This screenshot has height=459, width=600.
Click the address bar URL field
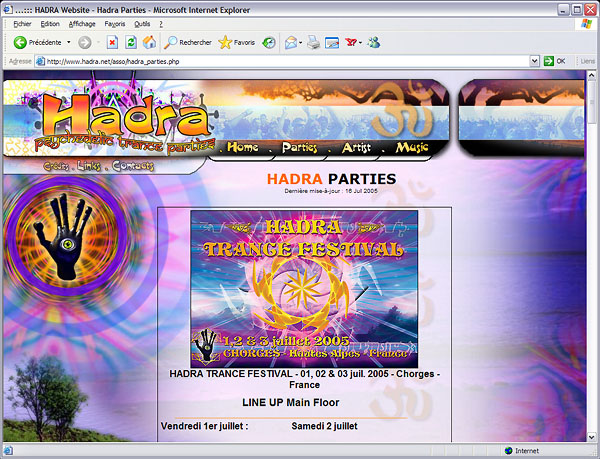[287, 61]
